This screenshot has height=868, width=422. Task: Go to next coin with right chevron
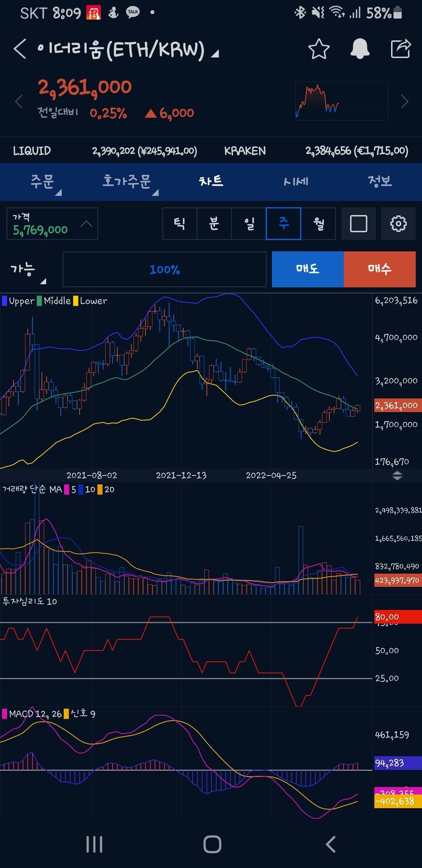[405, 102]
